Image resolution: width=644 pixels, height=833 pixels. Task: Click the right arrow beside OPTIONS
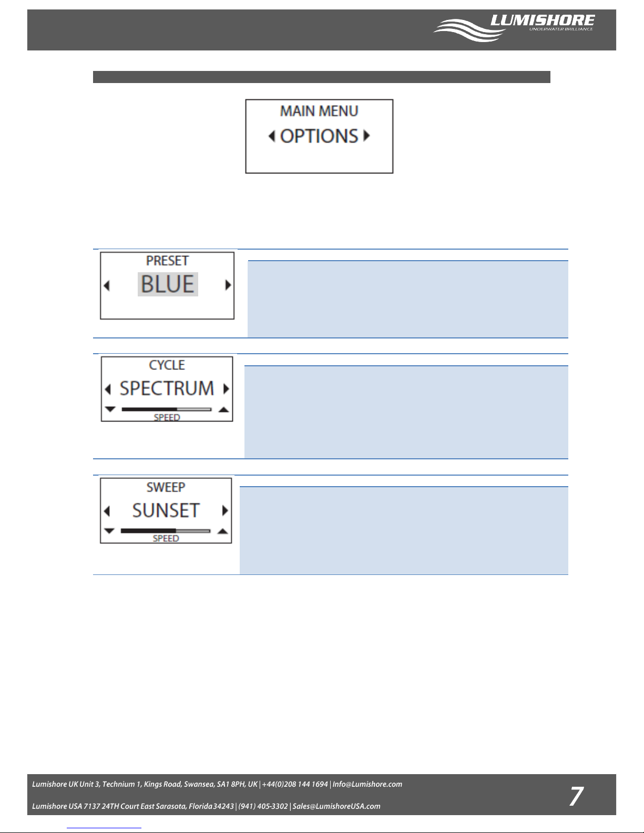coord(367,136)
